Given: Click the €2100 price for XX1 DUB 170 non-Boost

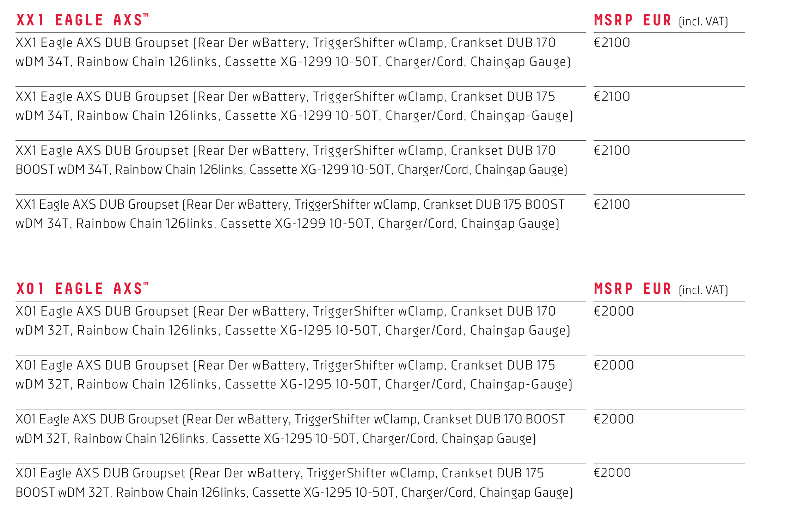Looking at the screenshot, I should coord(612,43).
